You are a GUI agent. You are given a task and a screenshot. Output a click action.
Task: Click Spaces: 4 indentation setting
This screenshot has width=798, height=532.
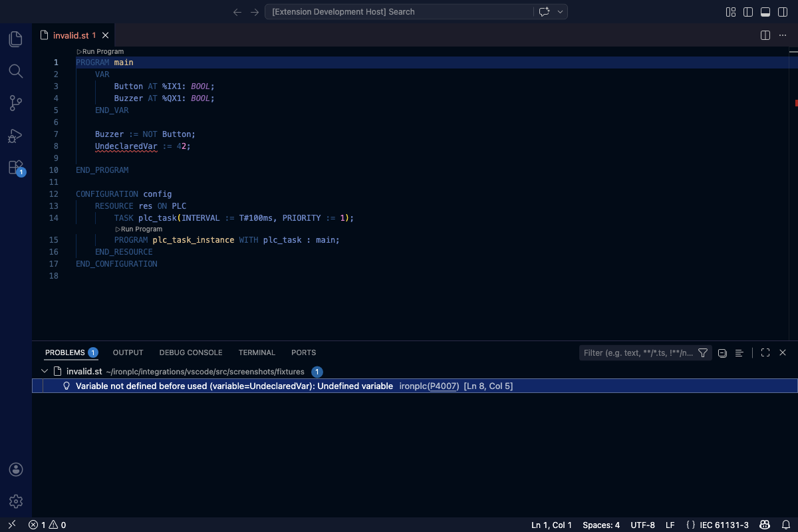pyautogui.click(x=601, y=525)
